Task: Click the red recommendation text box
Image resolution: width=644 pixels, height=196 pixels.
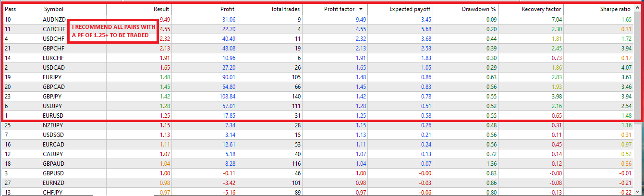Action: pos(113,32)
